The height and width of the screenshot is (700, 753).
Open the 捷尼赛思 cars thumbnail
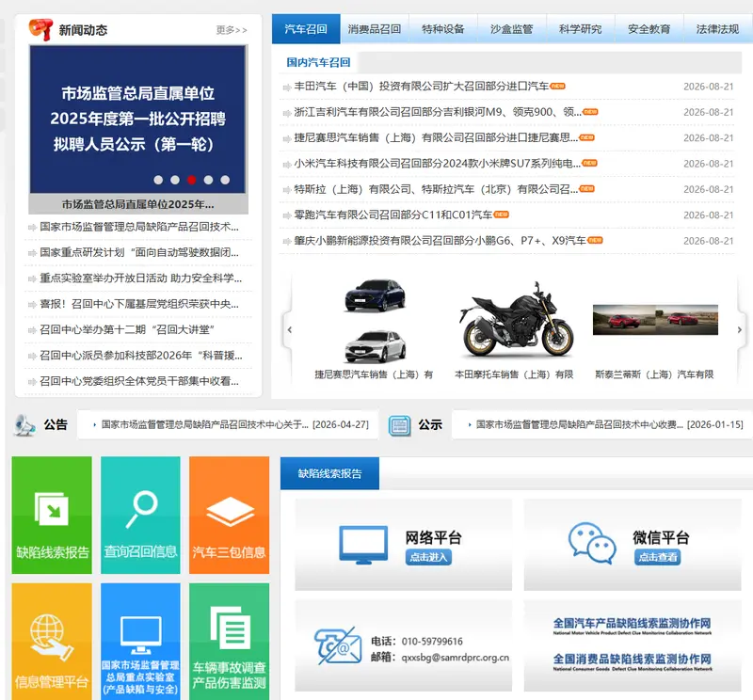[375, 321]
